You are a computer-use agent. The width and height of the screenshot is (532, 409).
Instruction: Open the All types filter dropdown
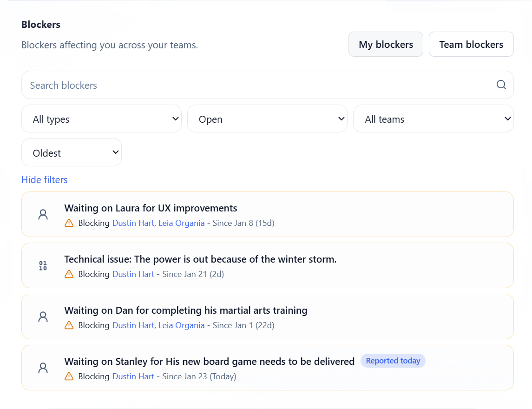click(x=101, y=119)
